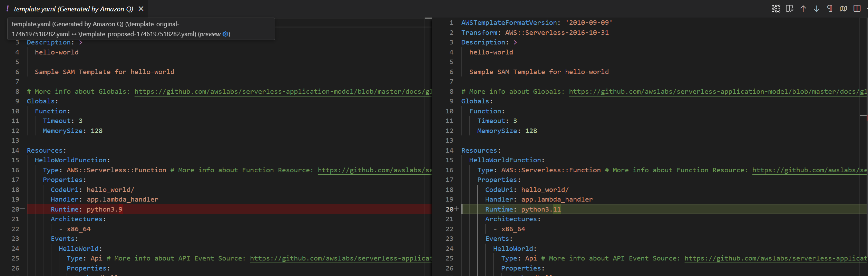
Task: Click 'Globals:' in the left pane
Action: coord(42,101)
